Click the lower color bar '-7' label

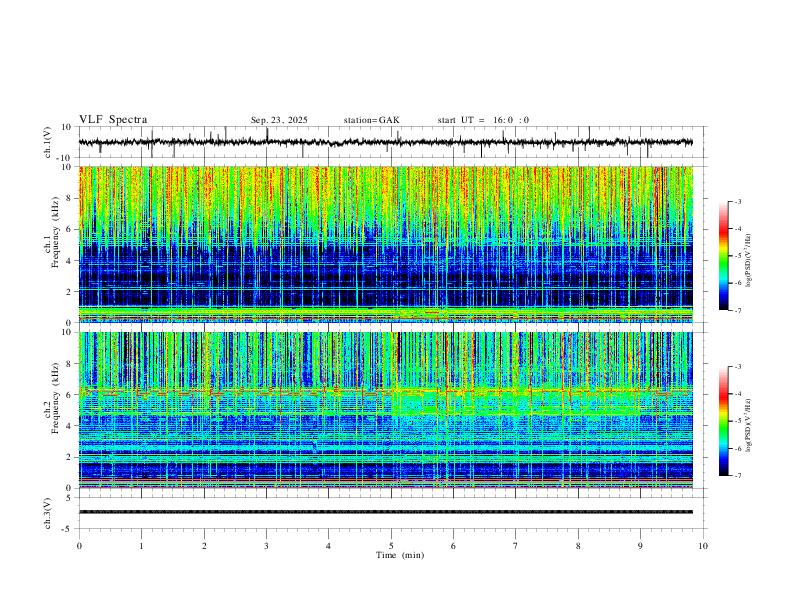pos(738,475)
